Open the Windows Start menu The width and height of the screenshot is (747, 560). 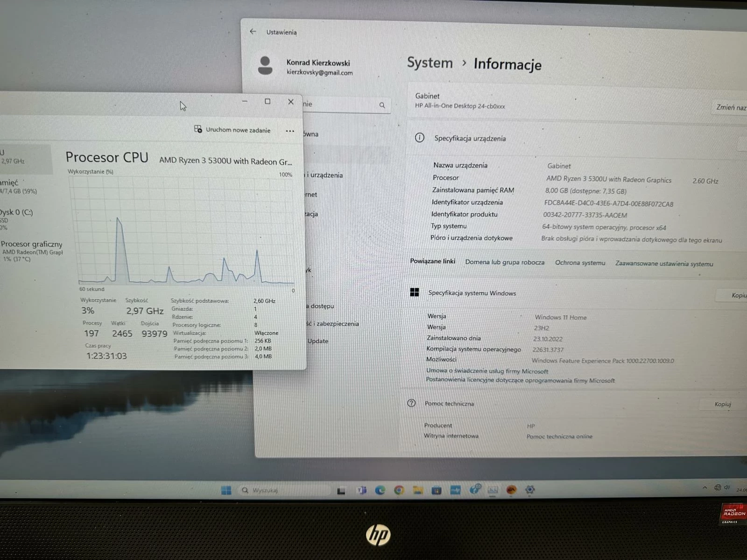pyautogui.click(x=226, y=490)
